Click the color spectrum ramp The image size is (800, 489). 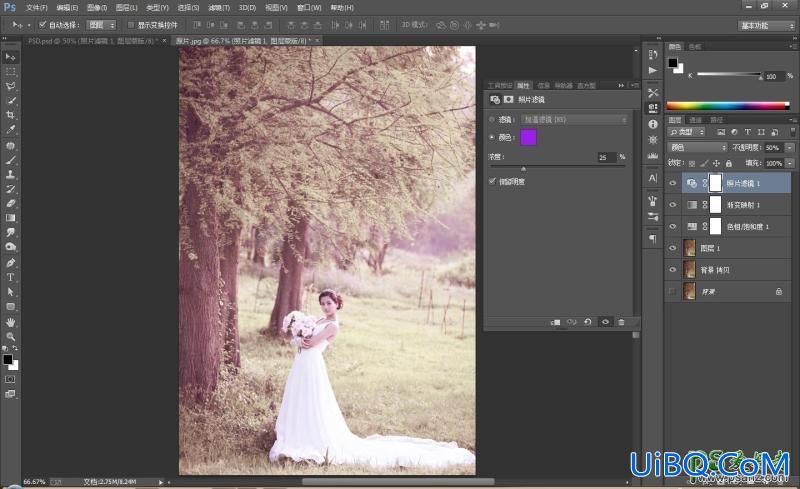[x=728, y=106]
